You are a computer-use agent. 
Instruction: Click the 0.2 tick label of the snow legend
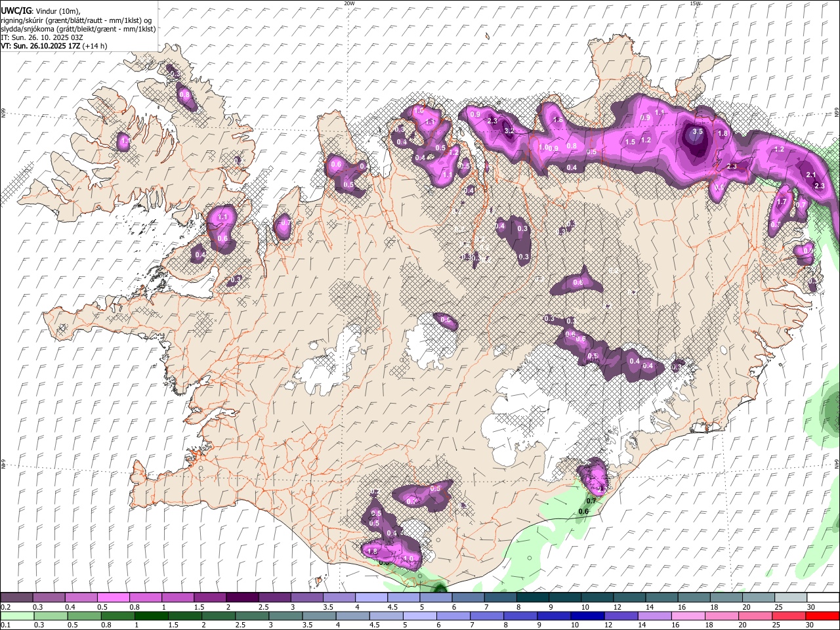(x=6, y=607)
